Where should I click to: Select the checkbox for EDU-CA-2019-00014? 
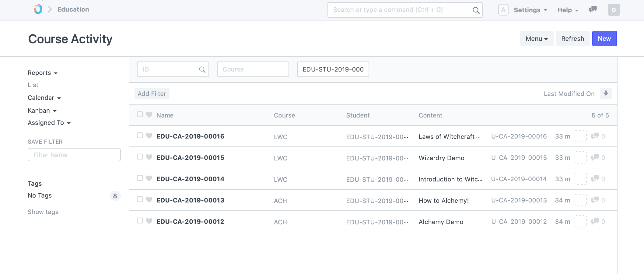(x=140, y=178)
